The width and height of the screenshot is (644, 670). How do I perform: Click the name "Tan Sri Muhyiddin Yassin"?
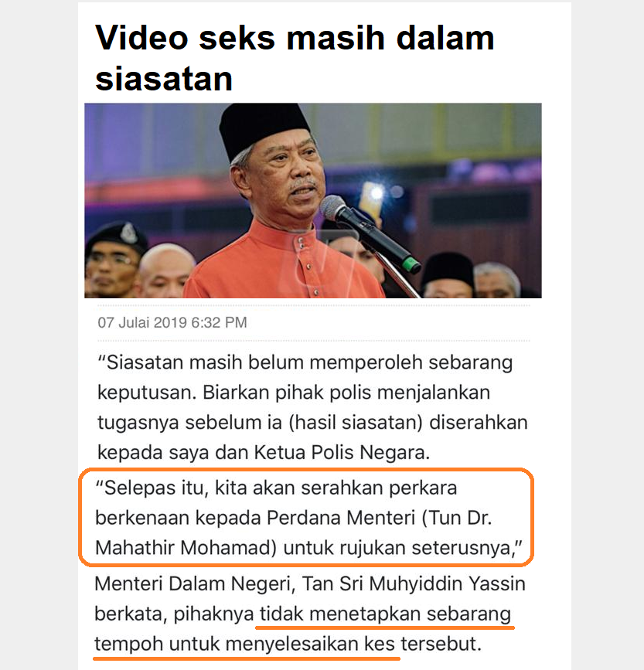point(414,584)
